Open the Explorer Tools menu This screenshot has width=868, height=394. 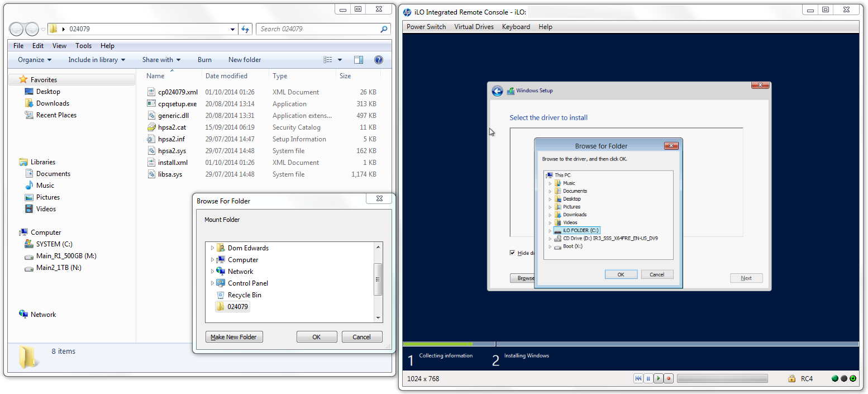point(83,46)
